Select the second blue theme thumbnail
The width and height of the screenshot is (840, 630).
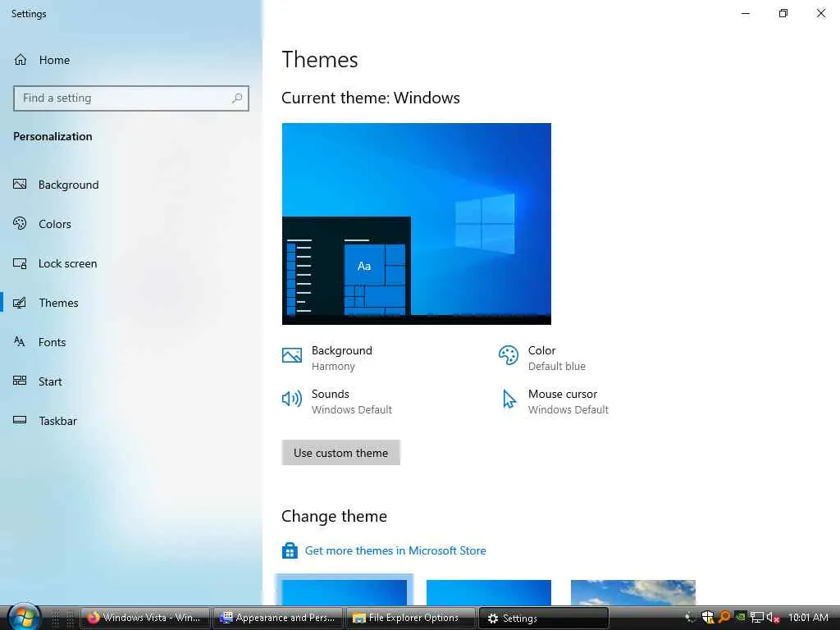489,592
